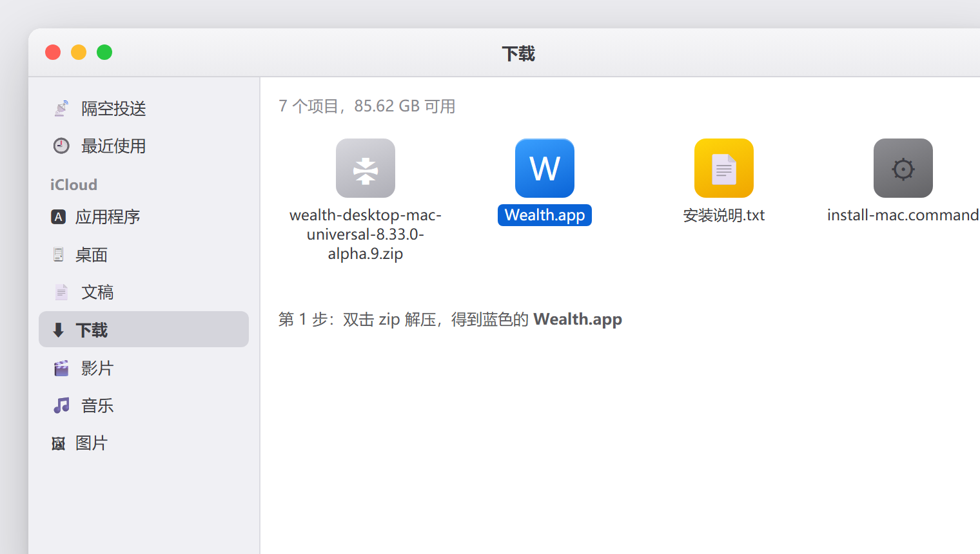Viewport: 980px width, 554px height.
Task: Click the 下载 download arrow icon
Action: pos(58,330)
